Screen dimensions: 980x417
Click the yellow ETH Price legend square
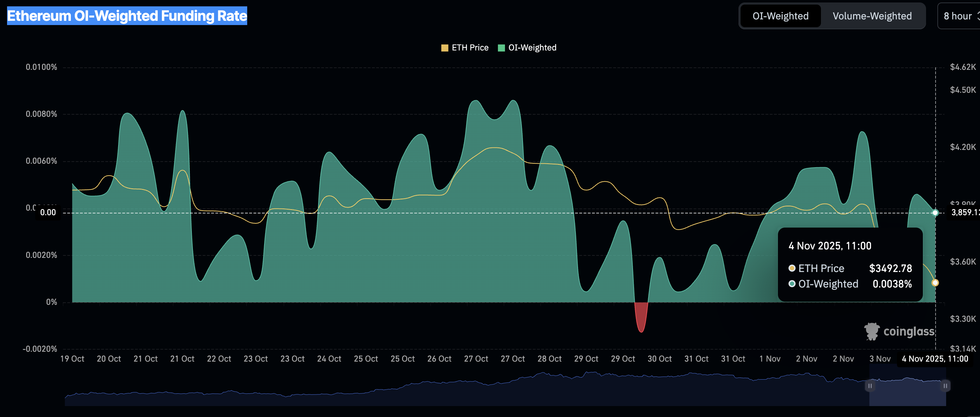444,48
